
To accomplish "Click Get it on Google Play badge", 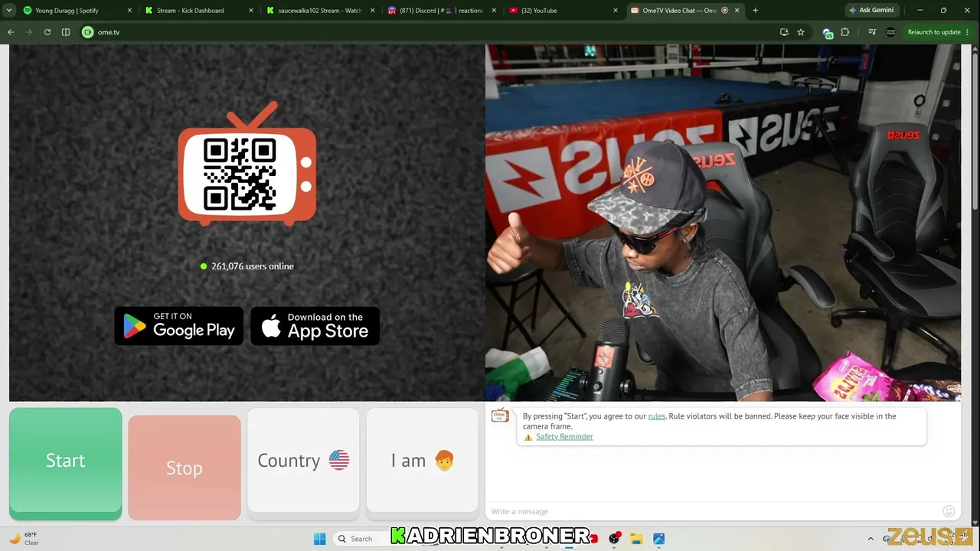I will (179, 326).
